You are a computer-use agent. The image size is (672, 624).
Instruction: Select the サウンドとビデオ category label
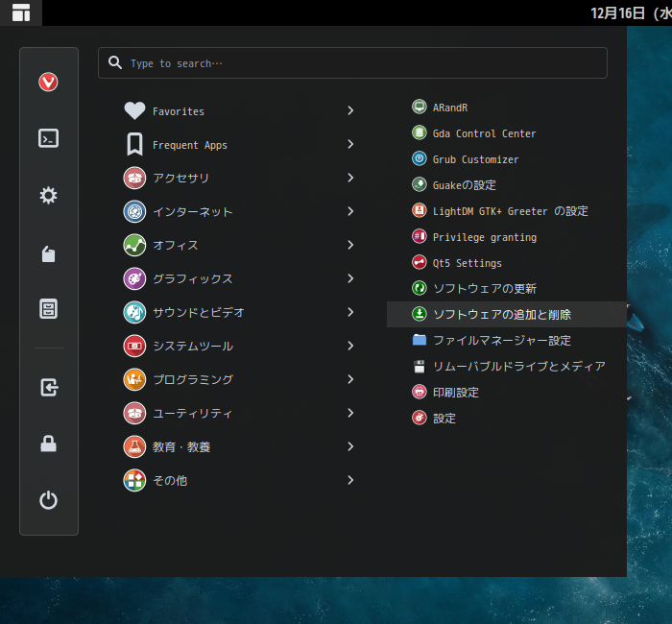(x=199, y=312)
